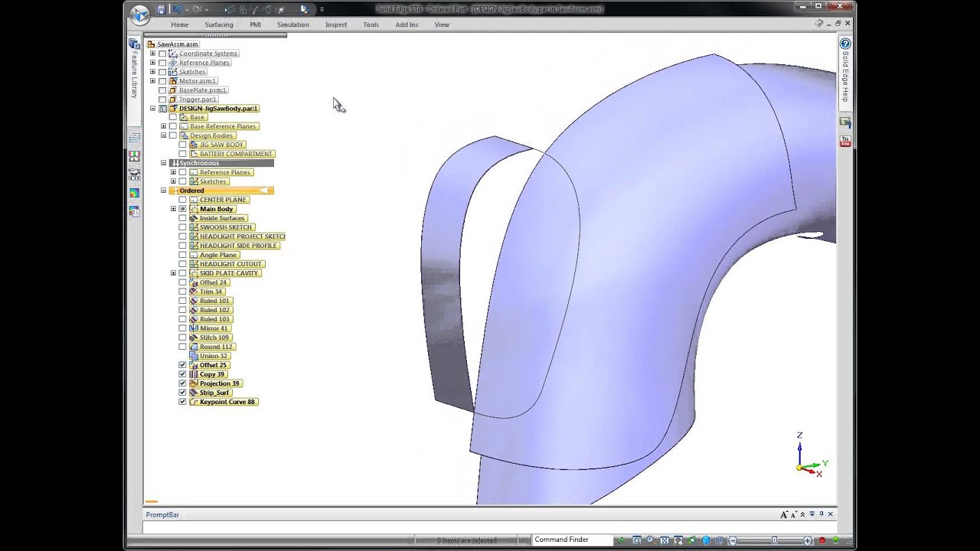Click the zoom slider handle in status bar

[774, 540]
